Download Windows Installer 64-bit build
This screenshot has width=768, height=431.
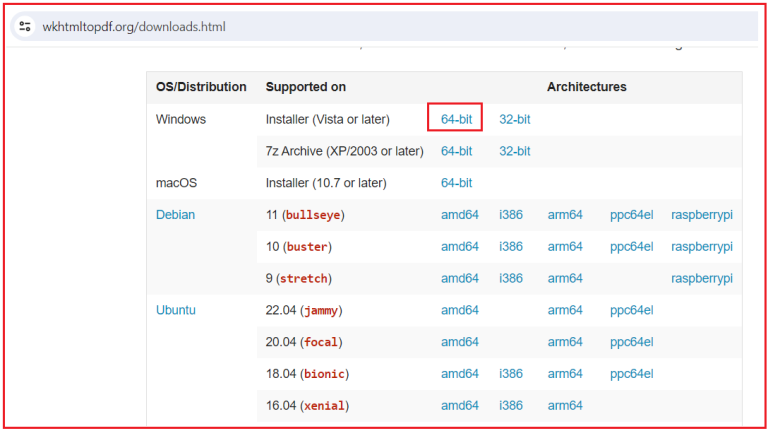click(456, 119)
